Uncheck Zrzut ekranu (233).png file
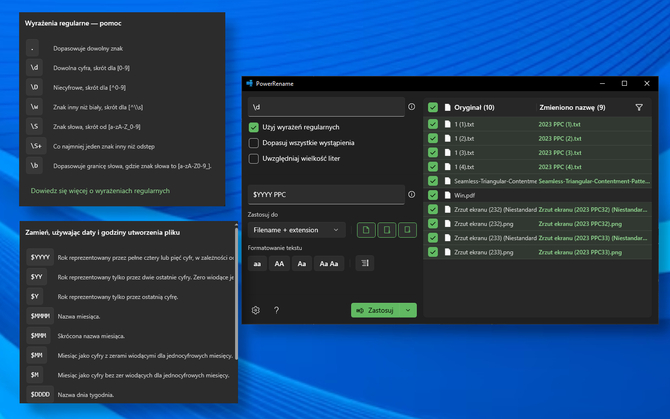The width and height of the screenshot is (670, 419). click(433, 252)
